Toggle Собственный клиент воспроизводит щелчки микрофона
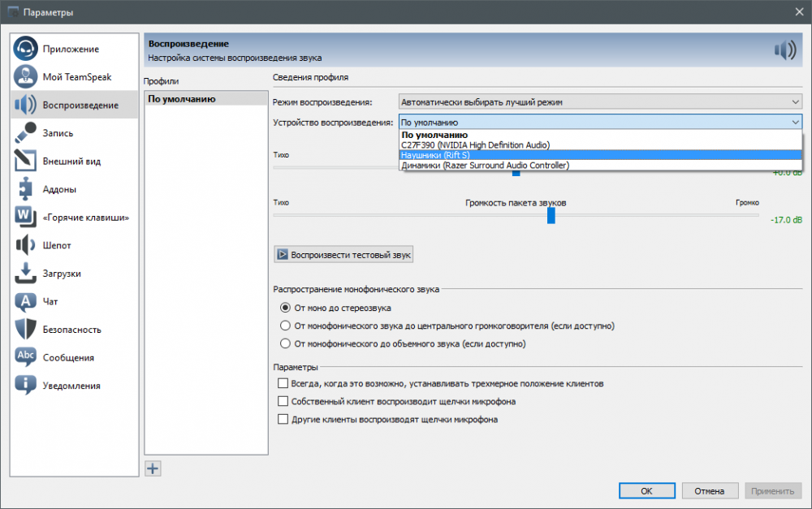This screenshot has height=509, width=812. (x=283, y=401)
